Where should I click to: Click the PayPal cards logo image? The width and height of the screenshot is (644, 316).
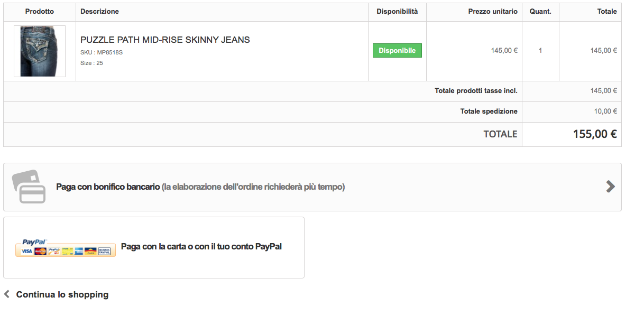click(66, 248)
